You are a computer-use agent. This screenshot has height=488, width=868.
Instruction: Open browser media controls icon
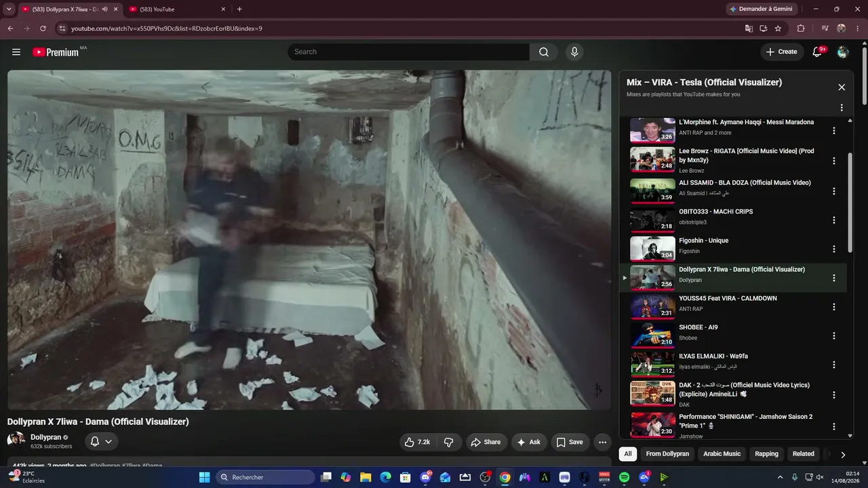825,28
